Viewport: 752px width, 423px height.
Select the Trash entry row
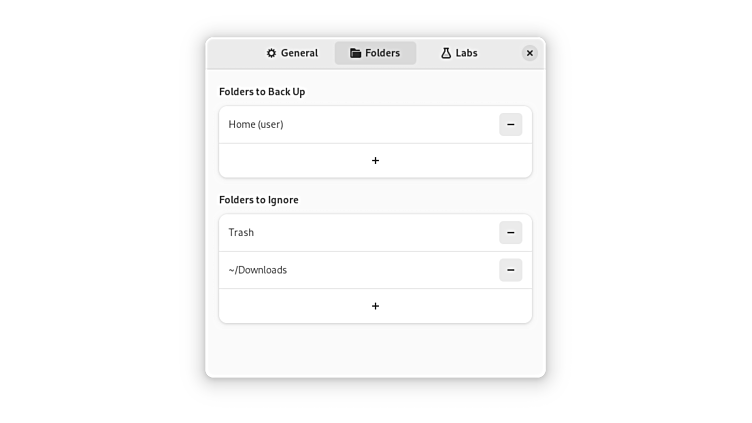[340, 233]
